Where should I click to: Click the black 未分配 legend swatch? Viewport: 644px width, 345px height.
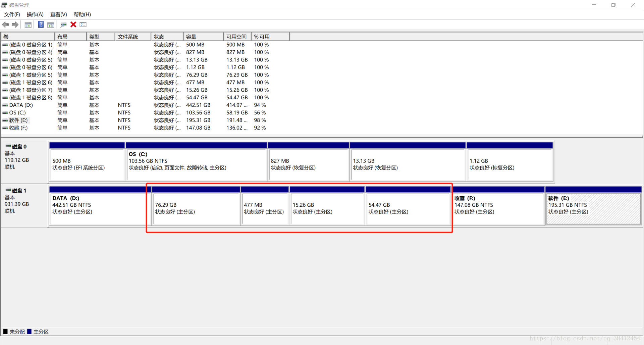click(x=5, y=332)
